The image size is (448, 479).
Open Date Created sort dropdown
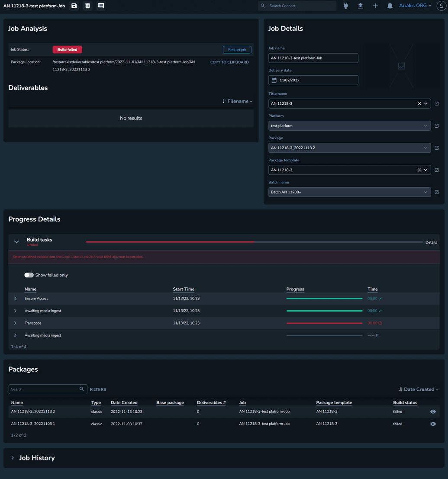[419, 389]
